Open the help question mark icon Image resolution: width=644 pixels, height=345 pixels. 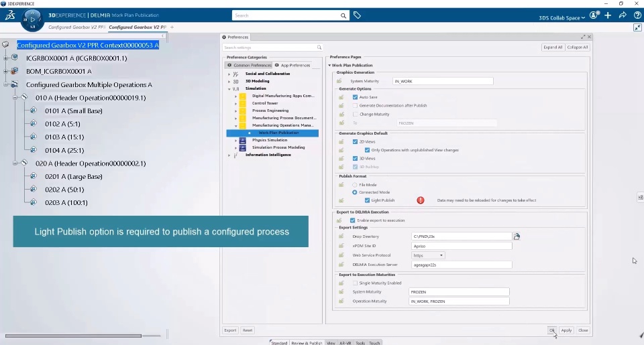[x=637, y=15]
